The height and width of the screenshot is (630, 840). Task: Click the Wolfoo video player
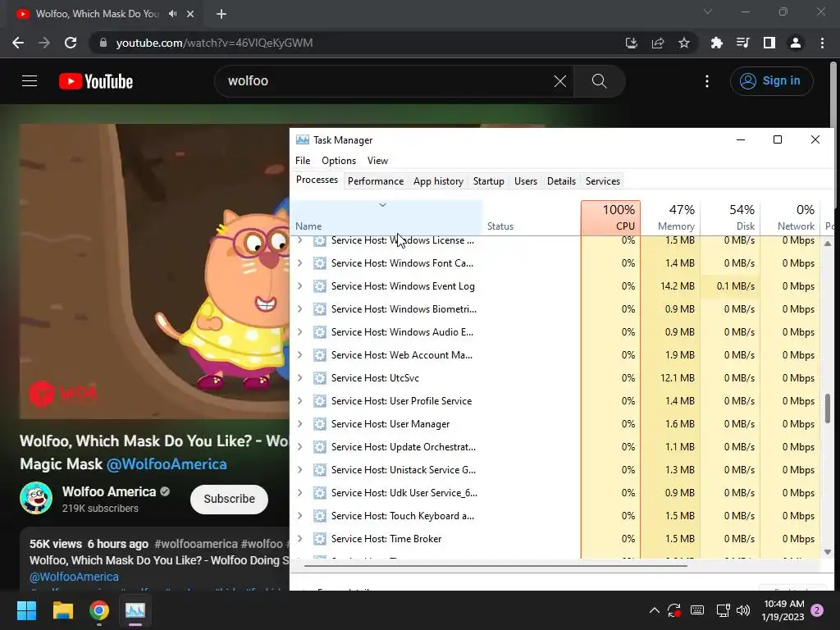tap(154, 271)
